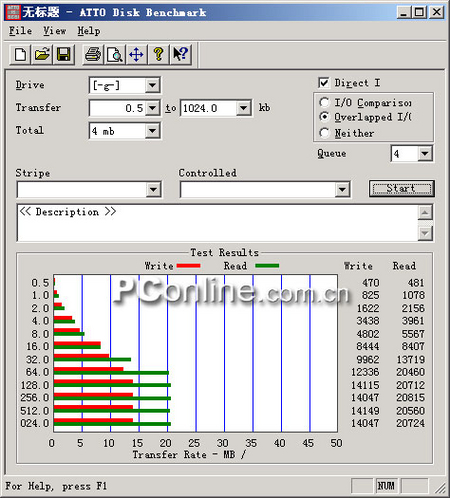Open Print Preview magnifier icon
Viewport: 450px width, 498px height.
(x=115, y=54)
